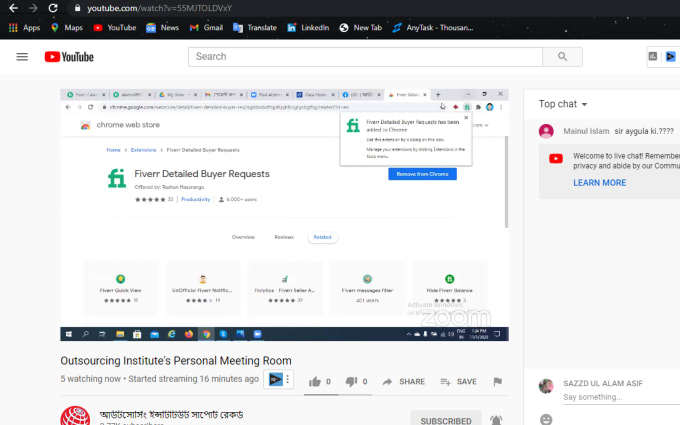Image resolution: width=680 pixels, height=425 pixels.
Task: Click Fiverr messages filter extension card
Action: pos(367,288)
